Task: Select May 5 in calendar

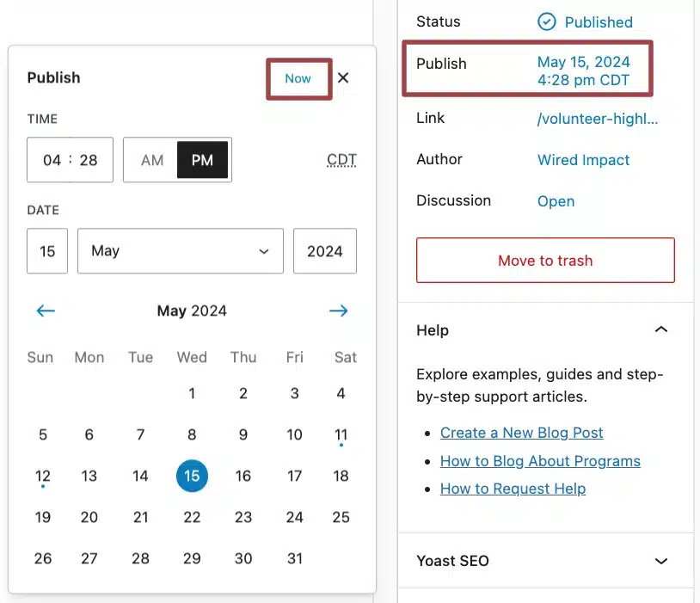Action: pos(43,434)
